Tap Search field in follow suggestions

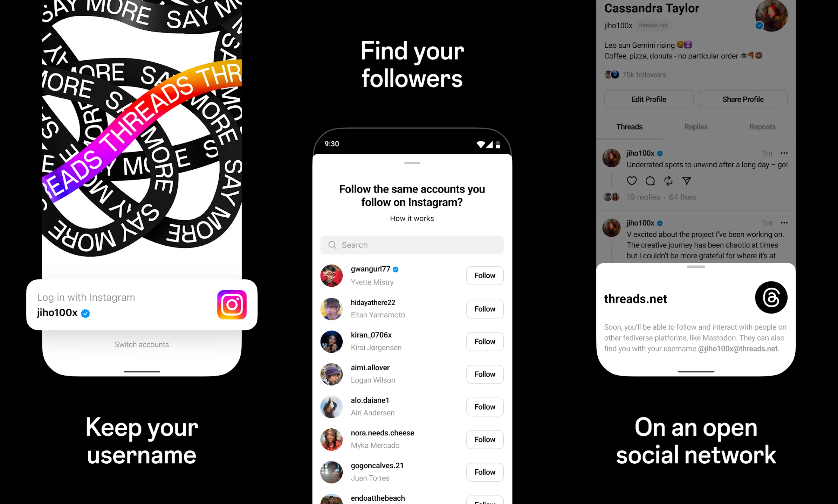[x=412, y=245]
